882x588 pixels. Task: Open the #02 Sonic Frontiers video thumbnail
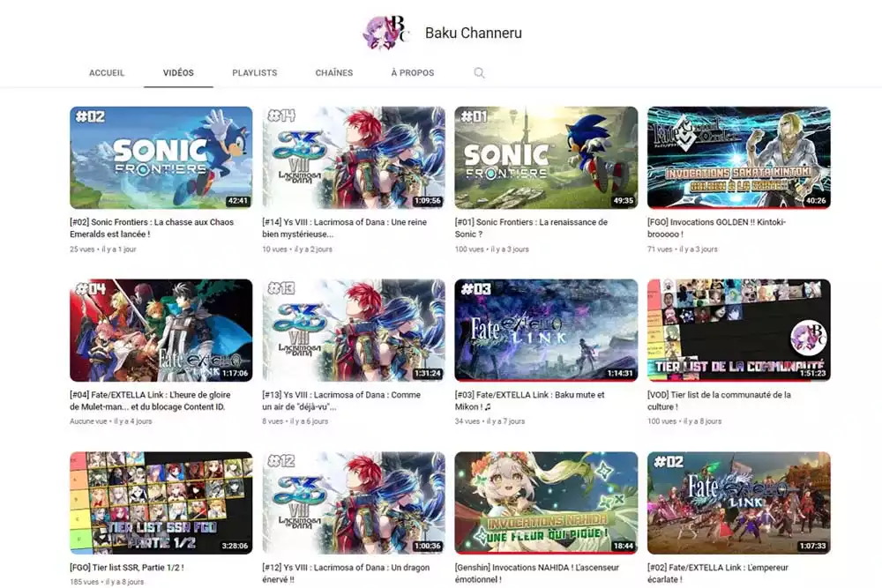161,158
